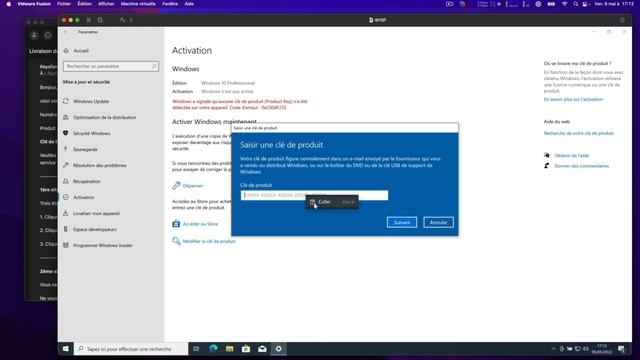Click Donner des commentaires link

(x=581, y=166)
